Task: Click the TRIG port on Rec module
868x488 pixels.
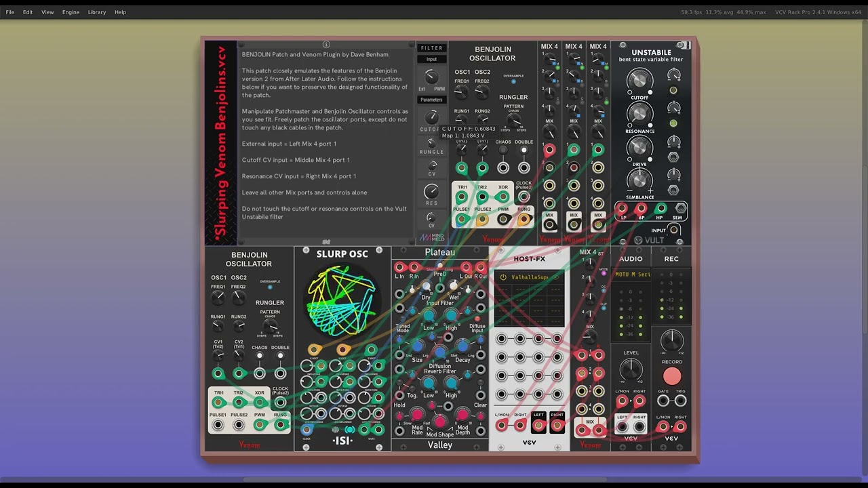Action: pyautogui.click(x=680, y=401)
